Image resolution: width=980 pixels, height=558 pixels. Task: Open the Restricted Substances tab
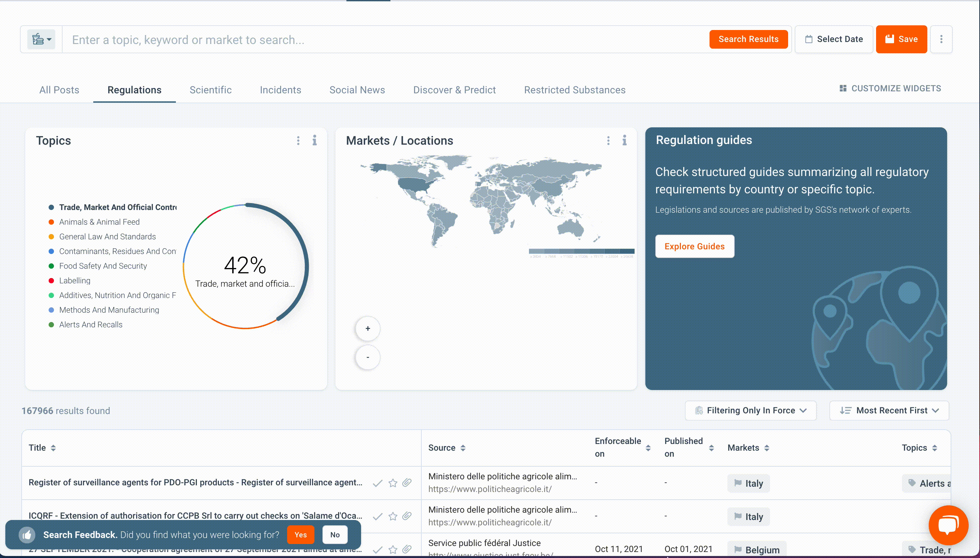pyautogui.click(x=575, y=90)
